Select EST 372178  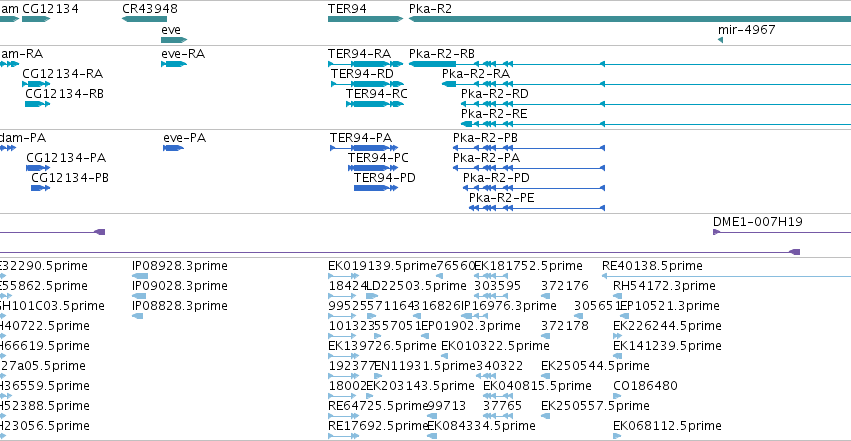[x=545, y=336]
